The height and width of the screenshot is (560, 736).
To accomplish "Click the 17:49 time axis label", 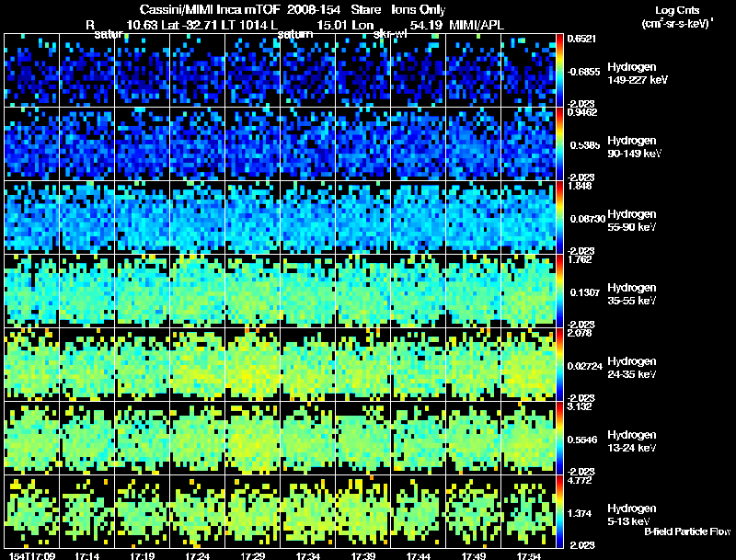I will pos(474,556).
